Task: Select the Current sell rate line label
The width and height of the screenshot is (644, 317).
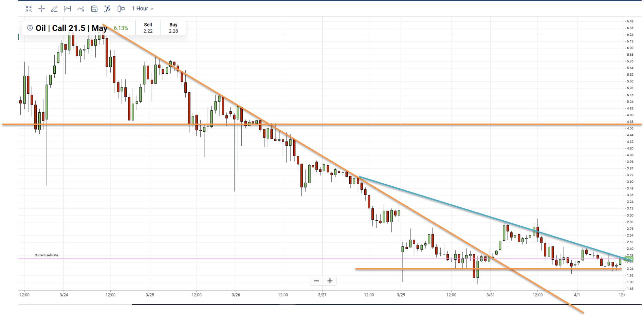Action: tap(46, 255)
